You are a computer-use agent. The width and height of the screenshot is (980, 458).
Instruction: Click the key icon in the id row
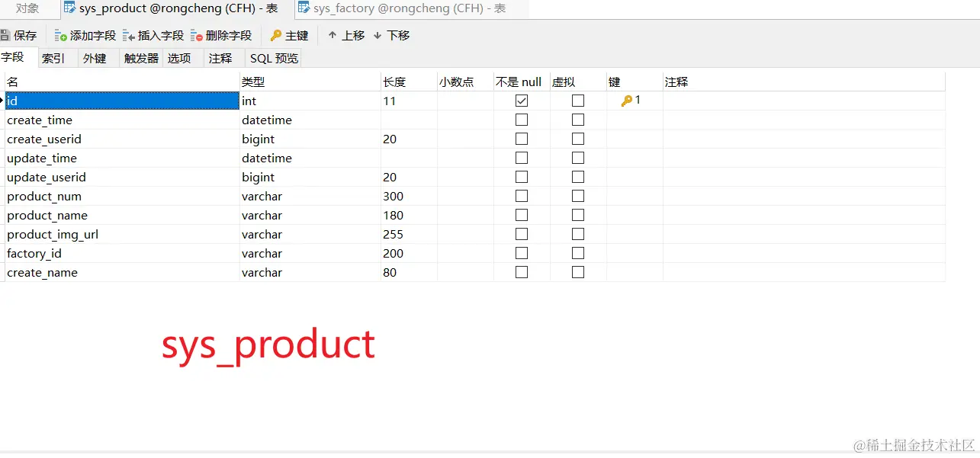[x=627, y=101]
